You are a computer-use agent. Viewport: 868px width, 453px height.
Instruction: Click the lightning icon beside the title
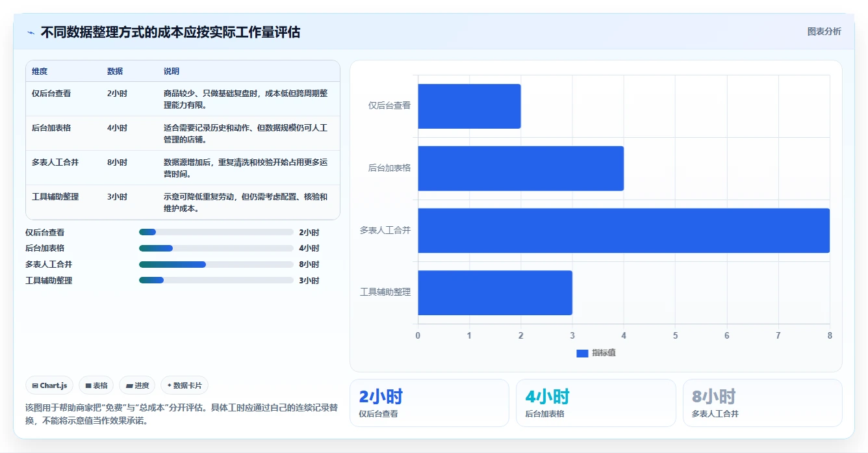pyautogui.click(x=31, y=32)
